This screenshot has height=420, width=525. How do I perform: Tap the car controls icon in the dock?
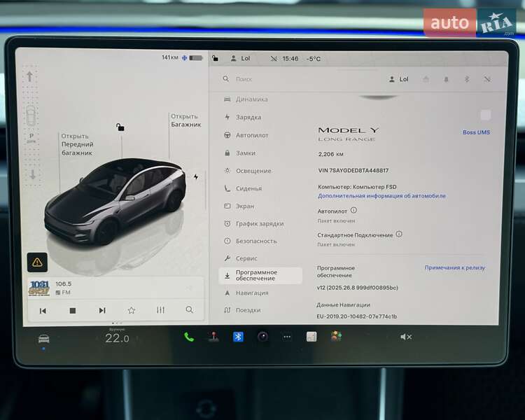click(43, 339)
